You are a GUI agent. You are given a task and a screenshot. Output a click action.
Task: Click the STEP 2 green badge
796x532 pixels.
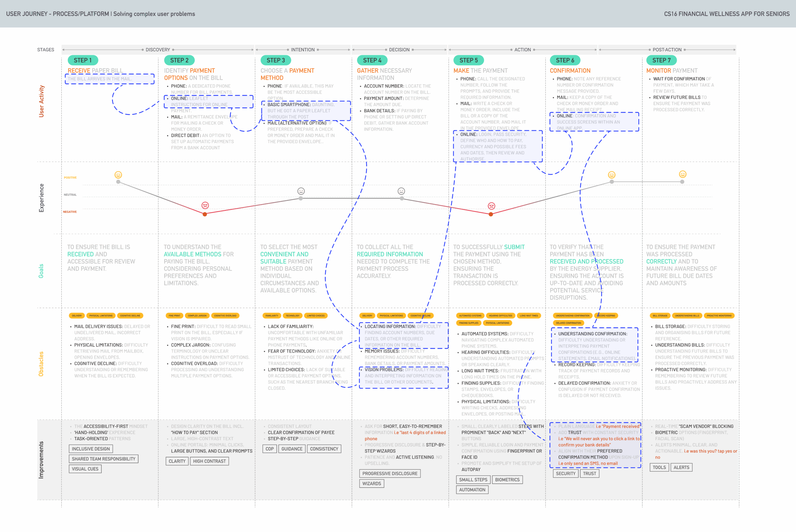[179, 60]
